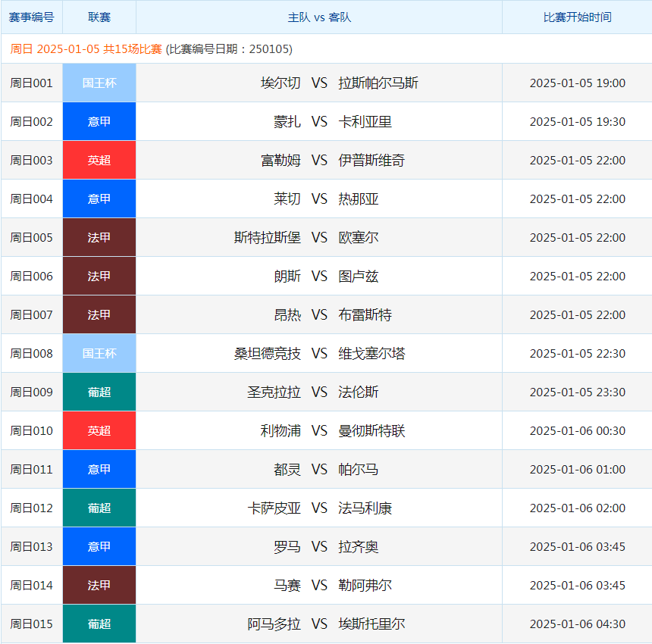Select away team 曼彻斯特联
This screenshot has width=652, height=644.
(x=371, y=431)
